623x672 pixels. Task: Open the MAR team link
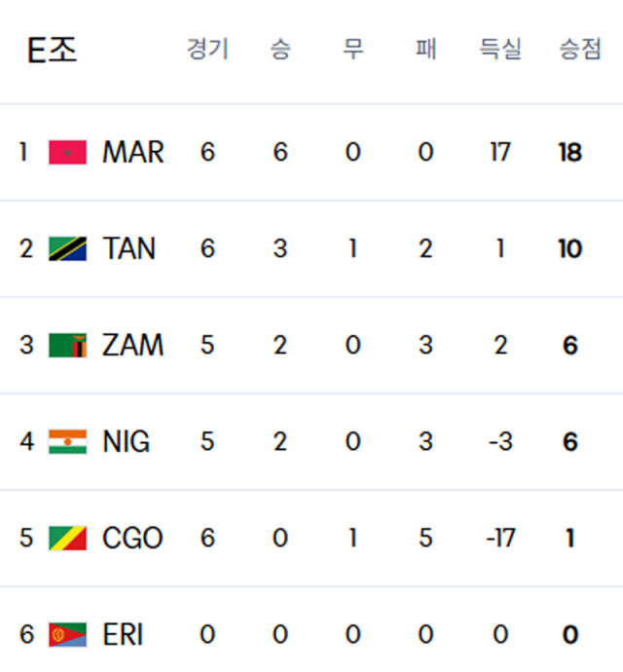[x=133, y=152]
